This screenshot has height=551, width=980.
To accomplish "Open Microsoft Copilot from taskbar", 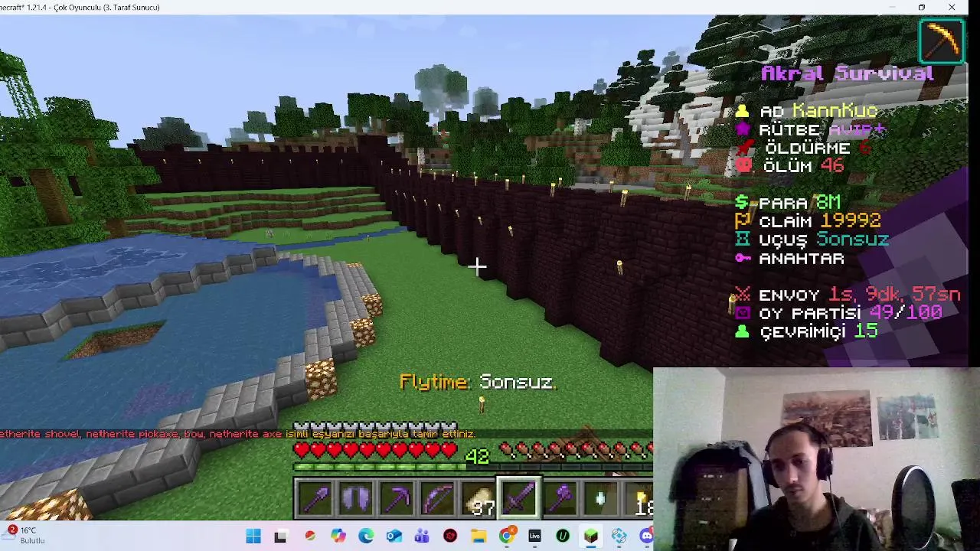I will coord(338,536).
